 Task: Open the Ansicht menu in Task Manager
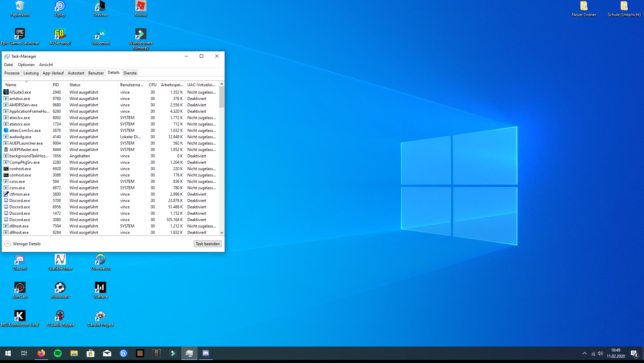click(46, 65)
